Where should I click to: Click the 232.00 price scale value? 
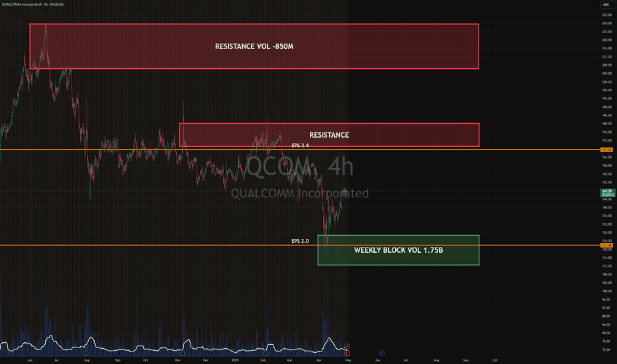click(x=606, y=15)
